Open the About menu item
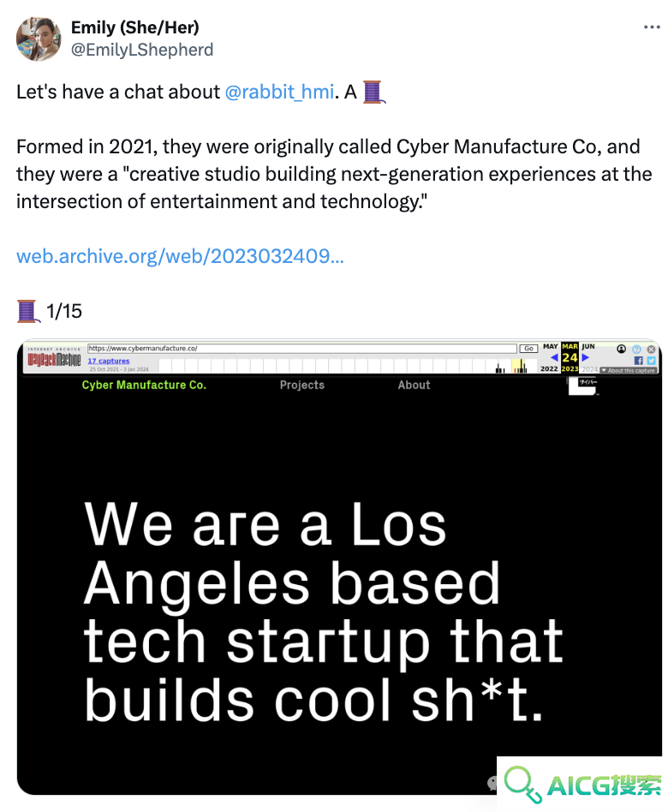The image size is (668, 812). click(x=414, y=385)
